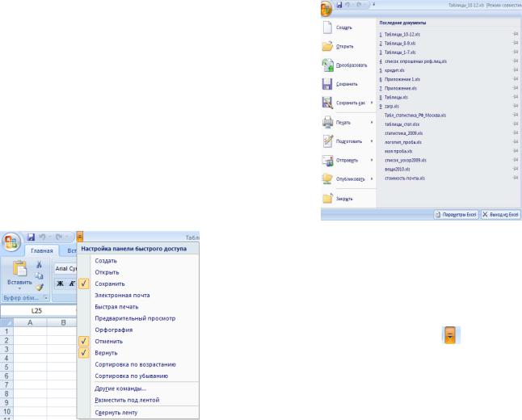Click the Преобразовать convert icon in Office menu
This screenshot has width=522, height=420.
[x=327, y=65]
